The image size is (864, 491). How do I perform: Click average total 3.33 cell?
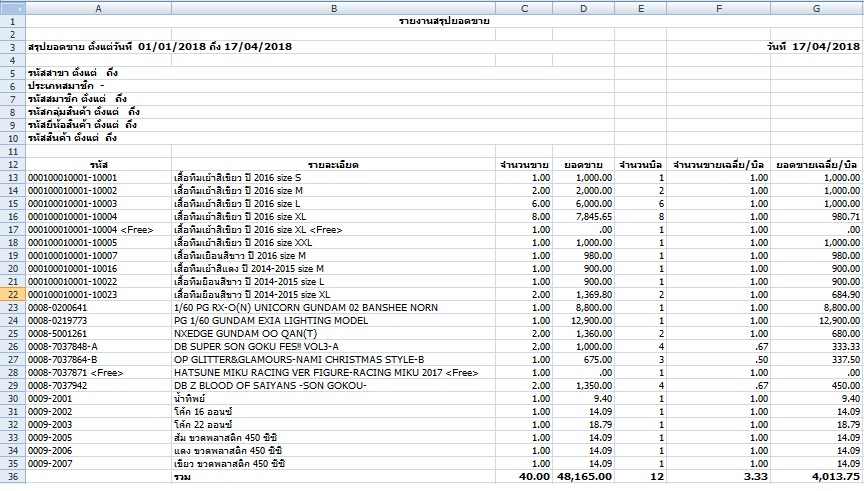[x=719, y=477]
